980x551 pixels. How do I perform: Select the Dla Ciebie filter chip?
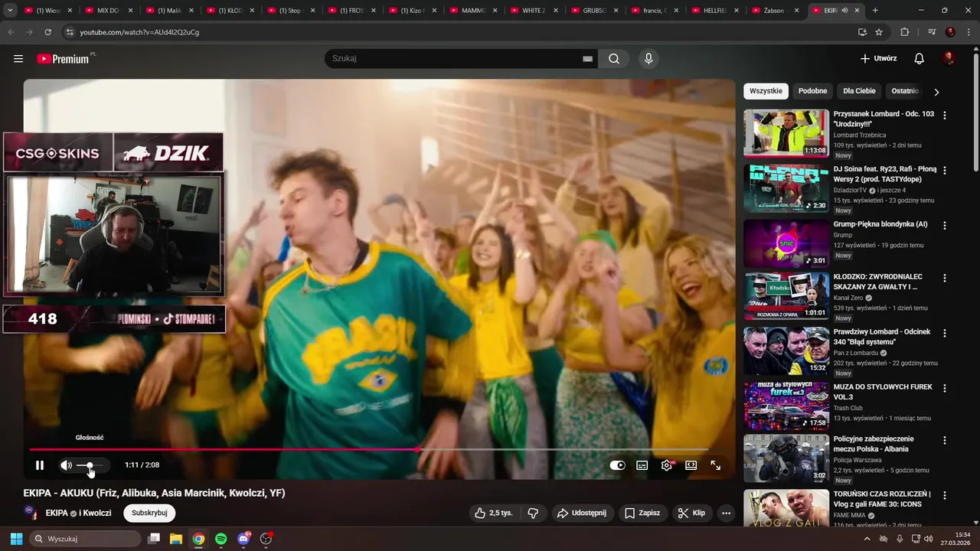pos(859,91)
